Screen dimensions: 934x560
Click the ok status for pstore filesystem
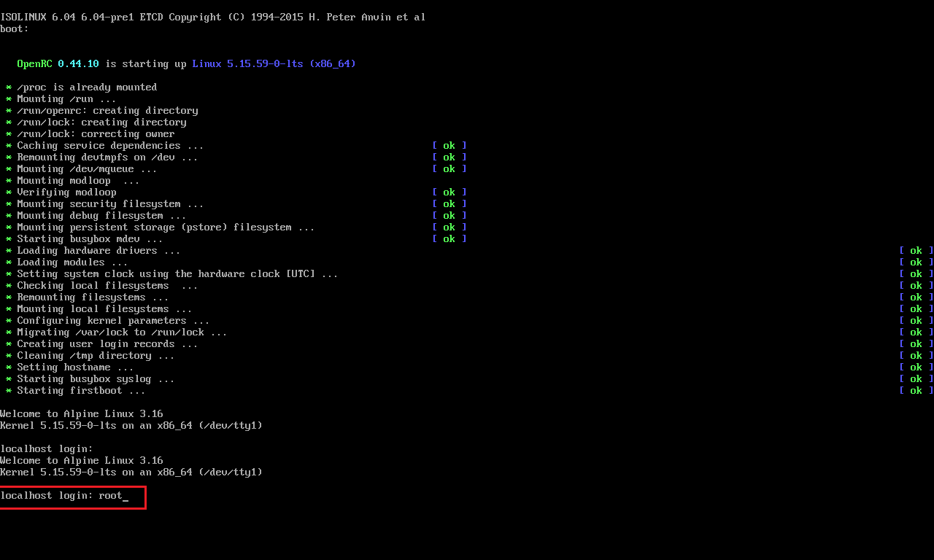point(449,227)
